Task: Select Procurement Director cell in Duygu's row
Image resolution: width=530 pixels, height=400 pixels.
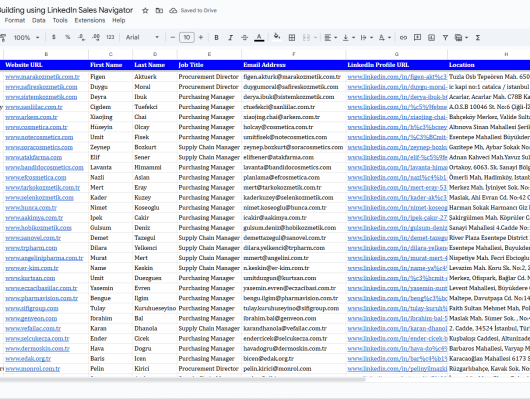Action: point(209,87)
